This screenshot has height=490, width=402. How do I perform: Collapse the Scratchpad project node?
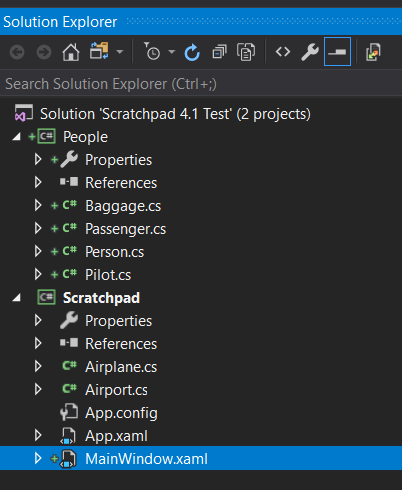(x=16, y=298)
